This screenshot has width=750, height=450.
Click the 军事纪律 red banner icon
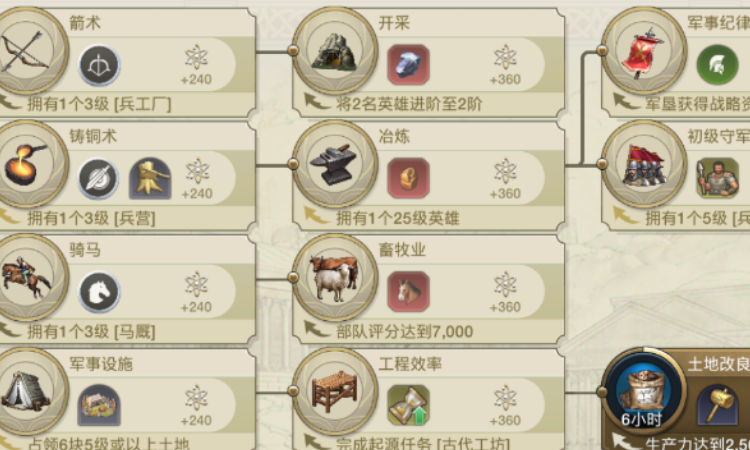tap(644, 51)
